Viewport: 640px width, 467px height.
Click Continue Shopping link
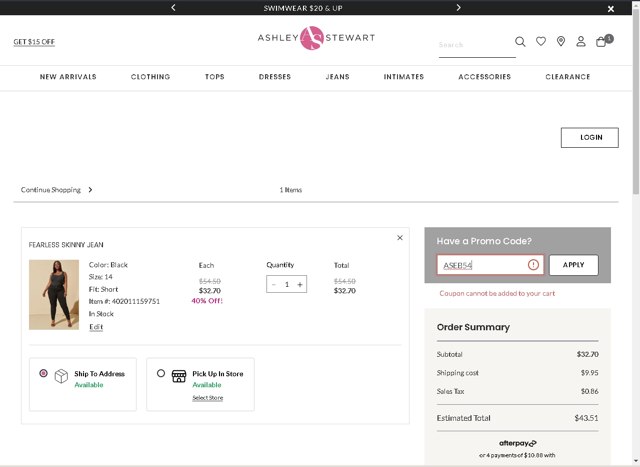(x=51, y=190)
